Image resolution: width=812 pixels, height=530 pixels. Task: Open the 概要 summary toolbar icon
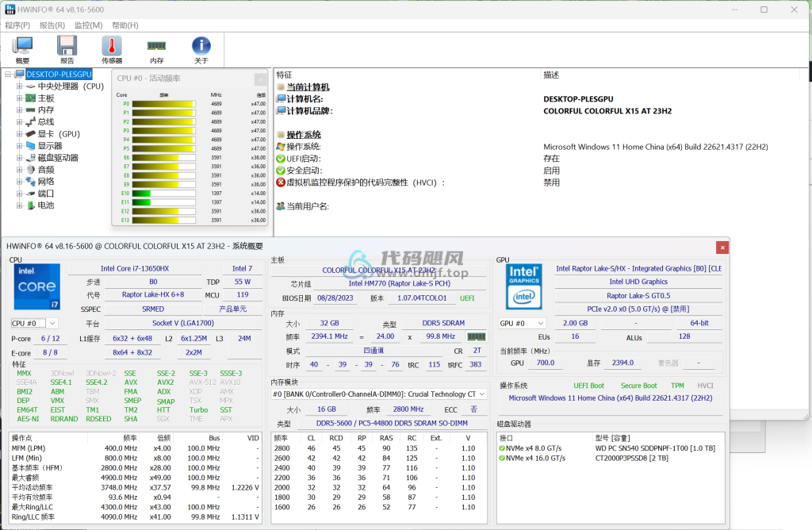22,50
